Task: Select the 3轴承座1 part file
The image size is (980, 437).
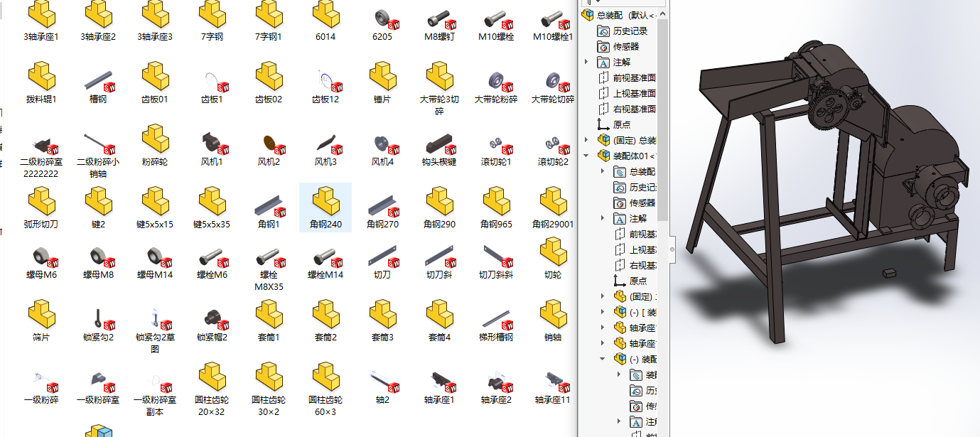Action: [x=41, y=20]
